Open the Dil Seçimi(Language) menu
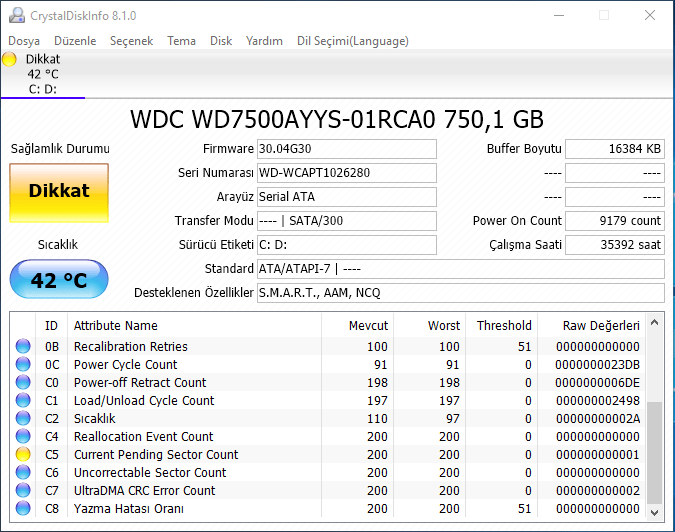 353,41
